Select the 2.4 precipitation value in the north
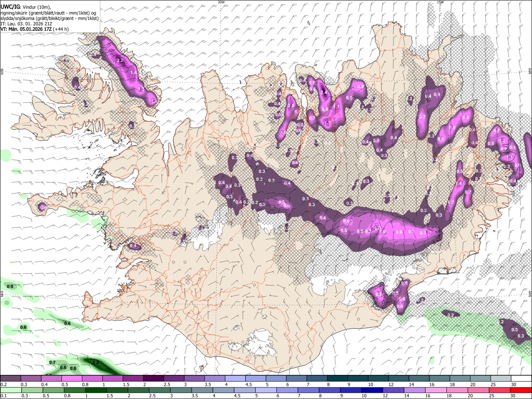532x399 pixels. tap(324, 92)
